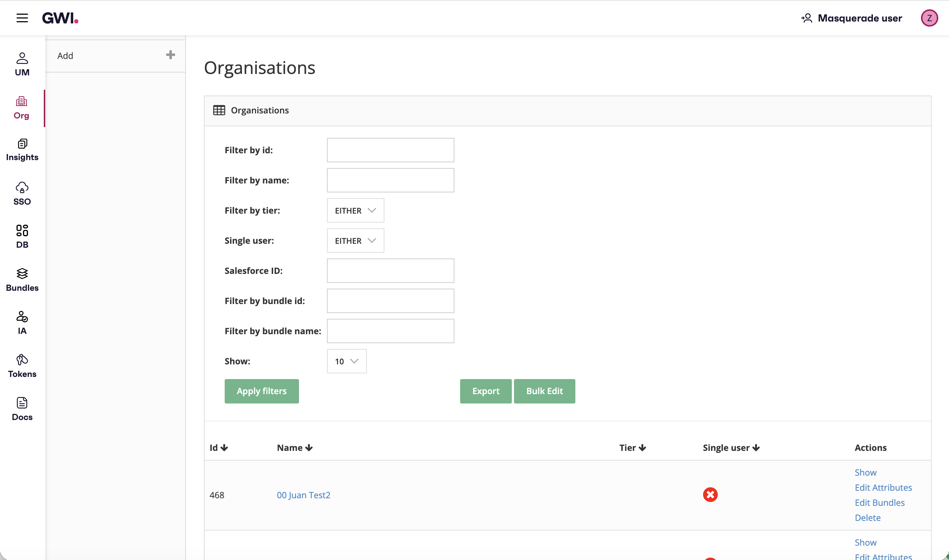Open the DB sidebar section

(22, 237)
